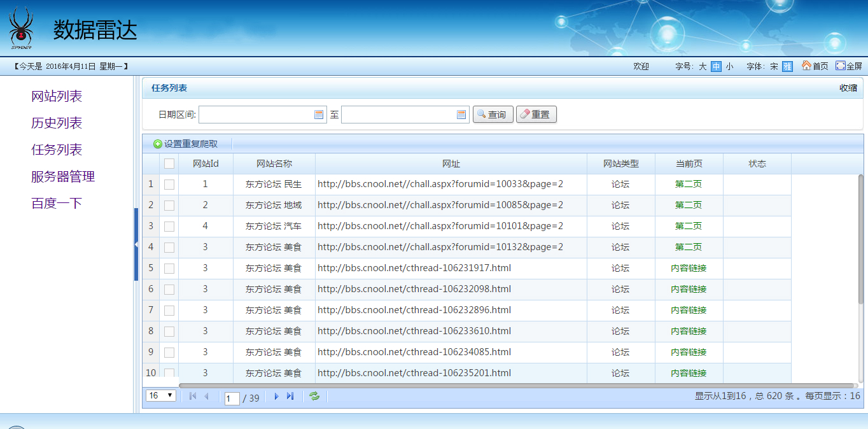868x429 pixels.
Task: Click the current page number input field
Action: [232, 398]
